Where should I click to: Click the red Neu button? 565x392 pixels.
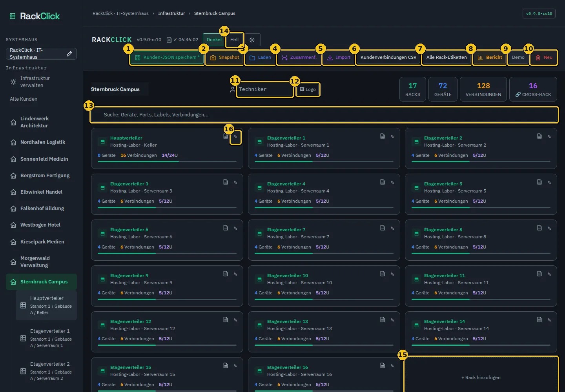coord(544,57)
